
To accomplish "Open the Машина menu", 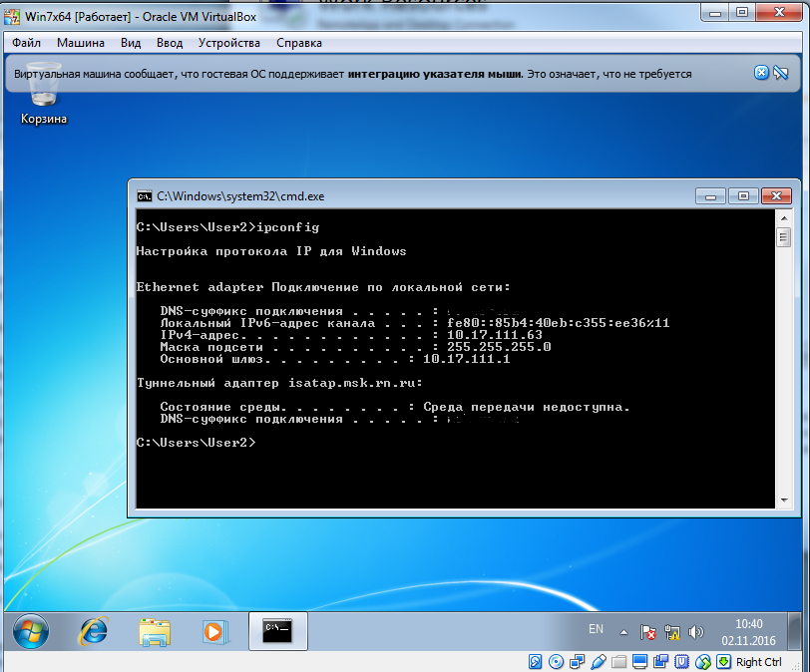I will (x=81, y=43).
